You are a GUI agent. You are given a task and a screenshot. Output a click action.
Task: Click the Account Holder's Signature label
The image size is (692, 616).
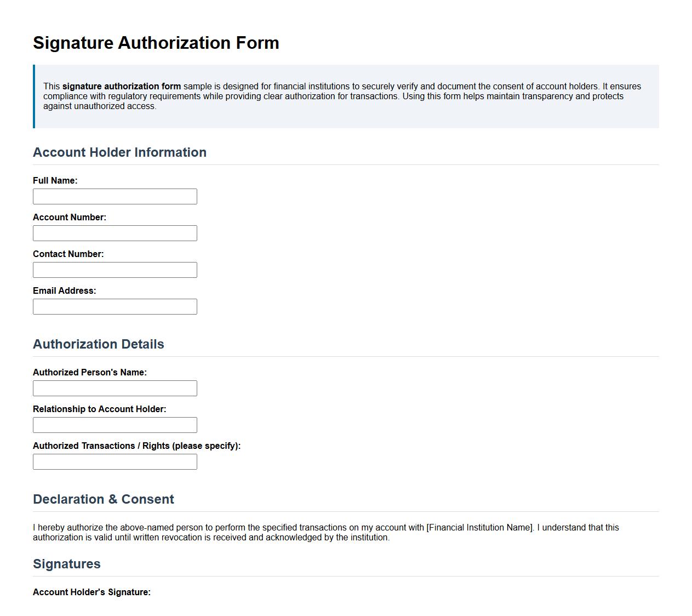point(91,592)
